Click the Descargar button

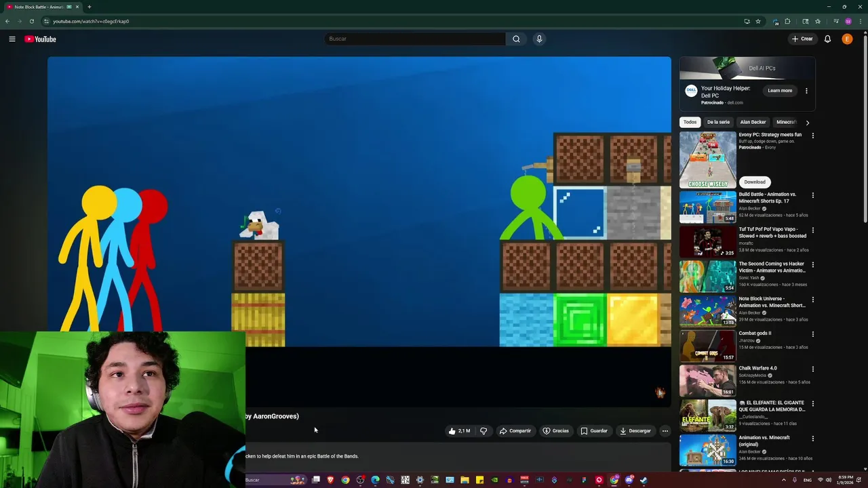pyautogui.click(x=635, y=431)
